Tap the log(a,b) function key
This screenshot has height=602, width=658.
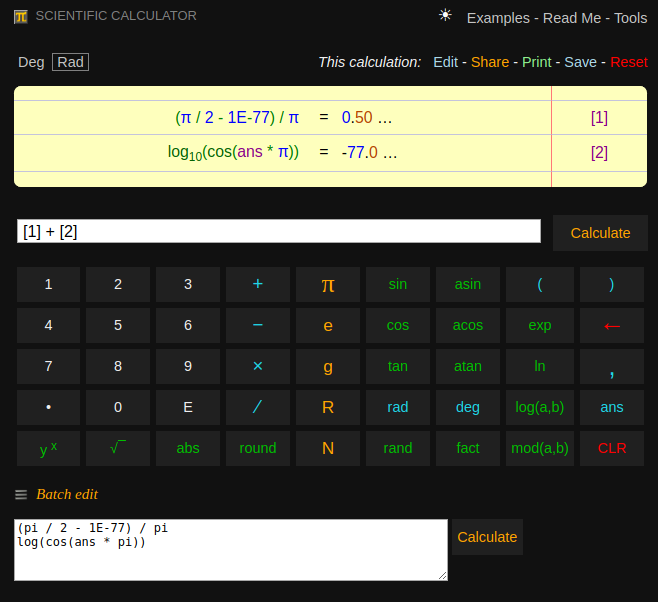(540, 407)
